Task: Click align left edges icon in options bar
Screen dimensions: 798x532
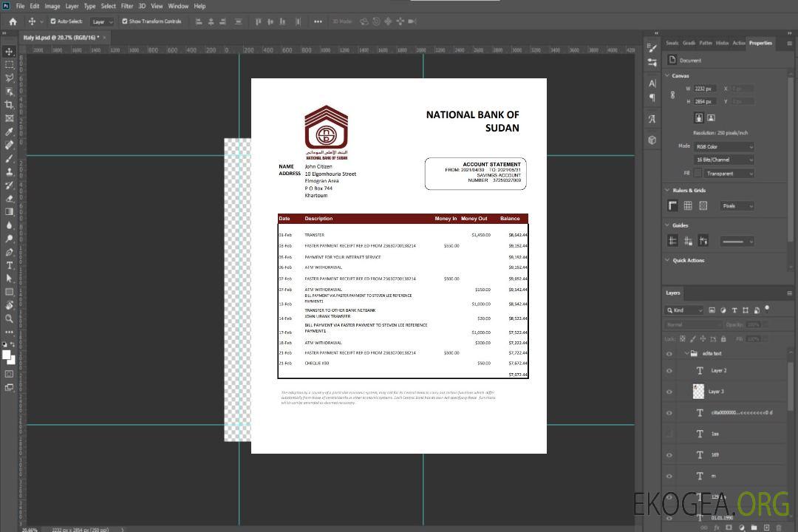Action: click(199, 21)
